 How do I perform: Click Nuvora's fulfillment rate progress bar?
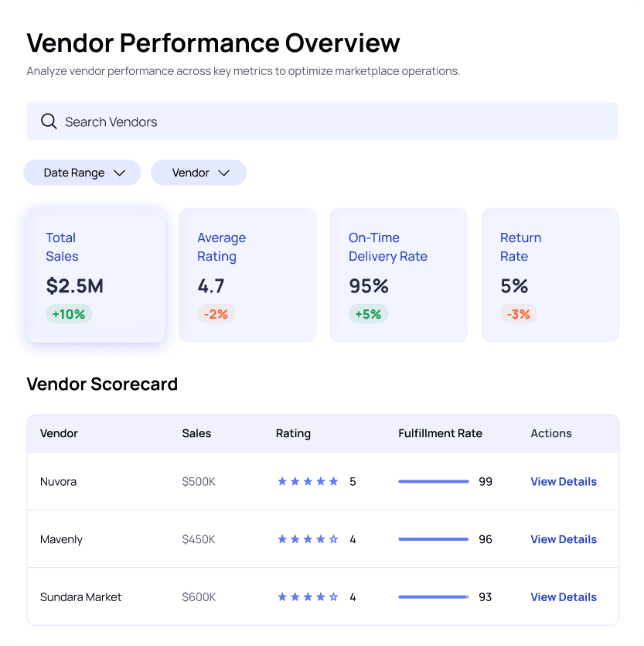point(434,481)
